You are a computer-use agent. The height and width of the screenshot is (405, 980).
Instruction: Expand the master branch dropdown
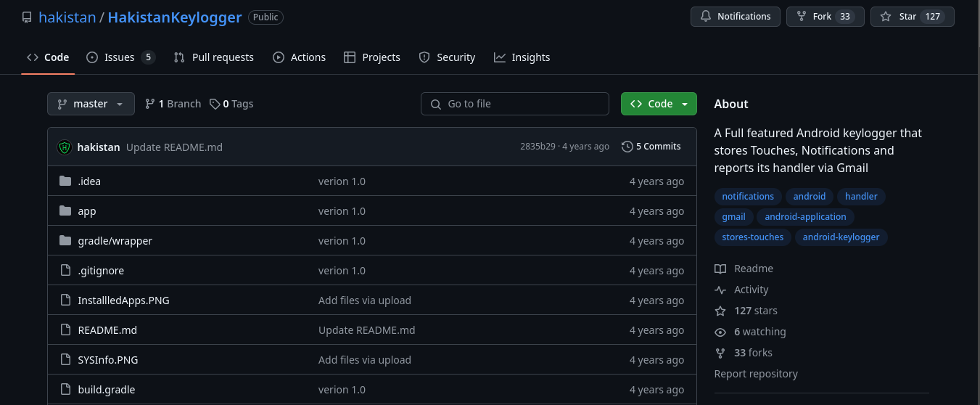coord(91,104)
